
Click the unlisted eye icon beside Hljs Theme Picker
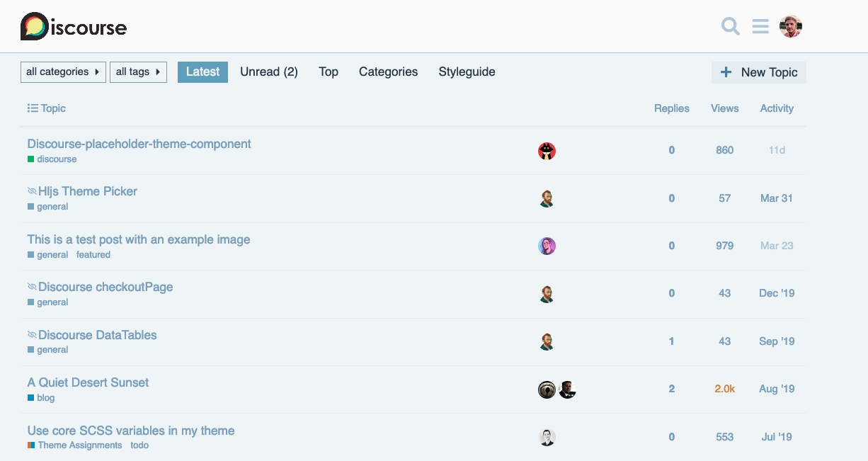[32, 192]
